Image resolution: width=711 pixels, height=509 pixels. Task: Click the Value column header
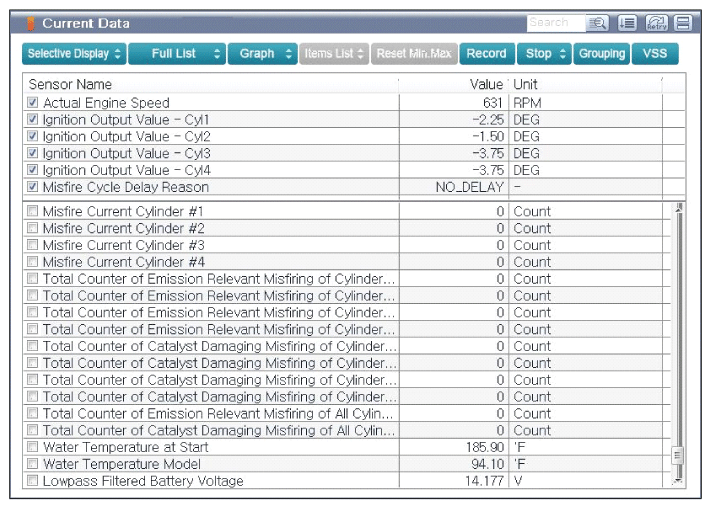(x=453, y=84)
